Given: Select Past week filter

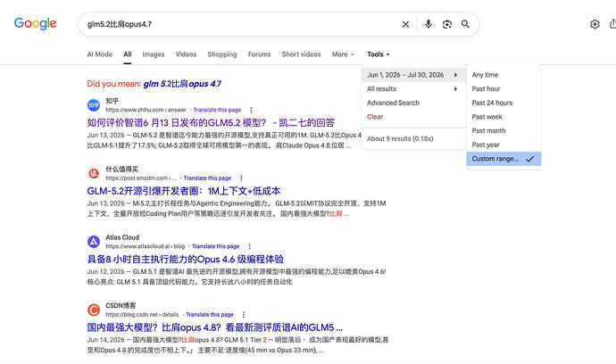Looking at the screenshot, I should pyautogui.click(x=487, y=117).
